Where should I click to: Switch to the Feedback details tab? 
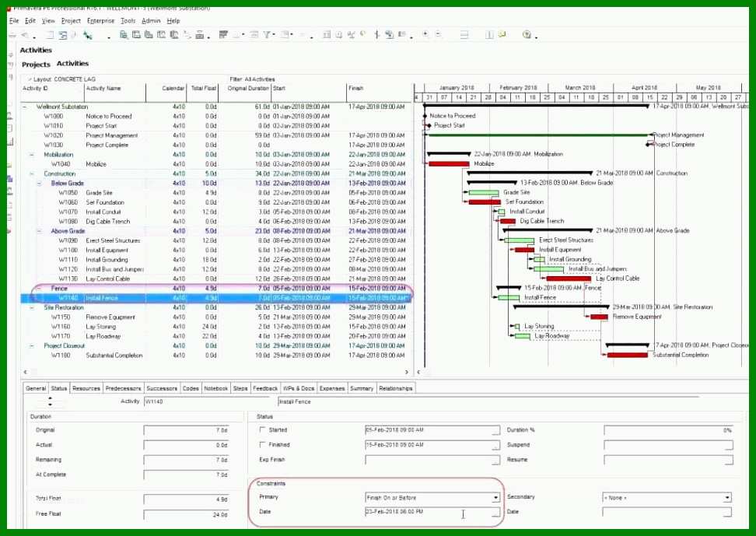coord(265,388)
